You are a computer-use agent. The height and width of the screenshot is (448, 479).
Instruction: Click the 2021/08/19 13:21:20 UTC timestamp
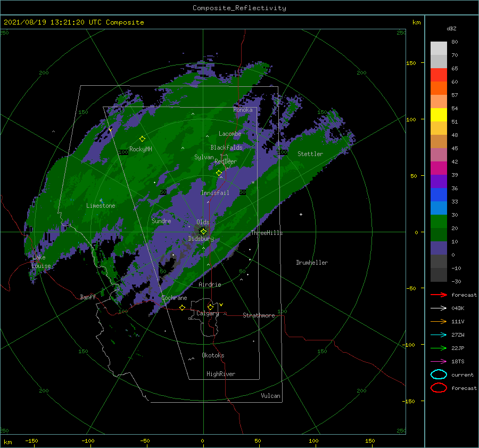(53, 22)
